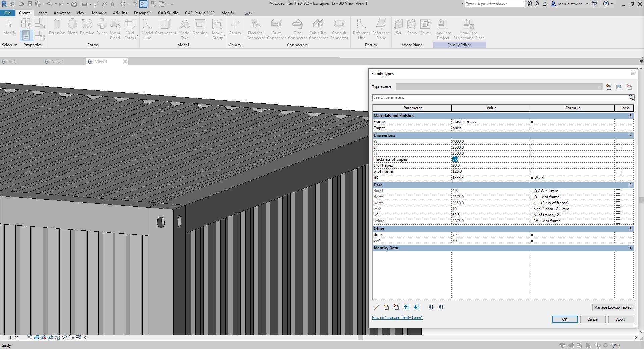The height and width of the screenshot is (349, 644).
Task: Click the Edit Parameter pencil icon
Action: pyautogui.click(x=376, y=307)
